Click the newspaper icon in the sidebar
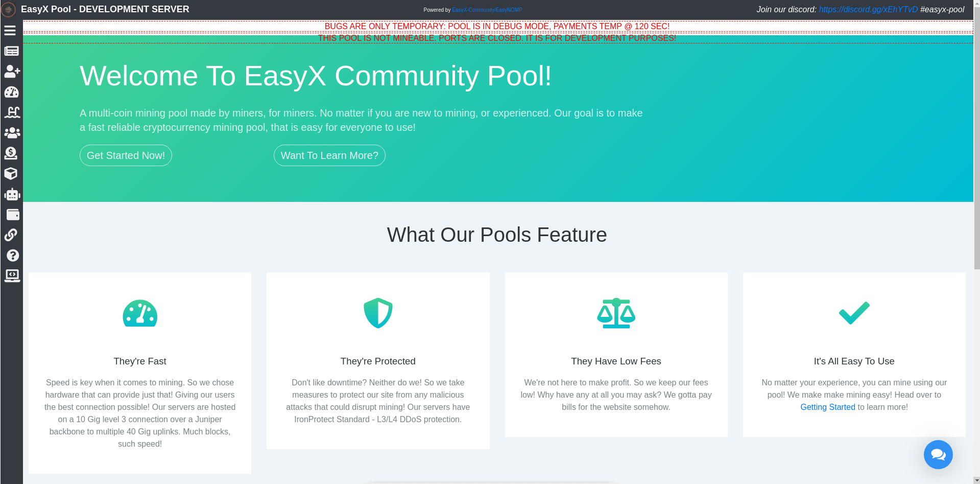 coord(11,51)
